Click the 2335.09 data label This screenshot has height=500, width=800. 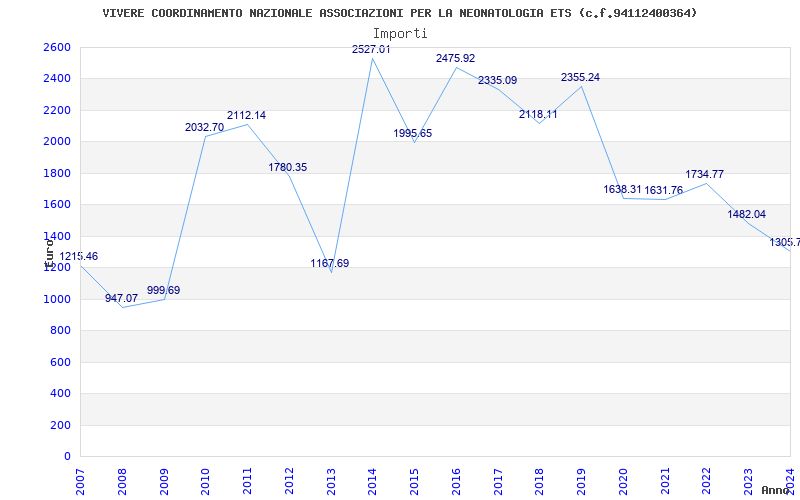pyautogui.click(x=497, y=81)
